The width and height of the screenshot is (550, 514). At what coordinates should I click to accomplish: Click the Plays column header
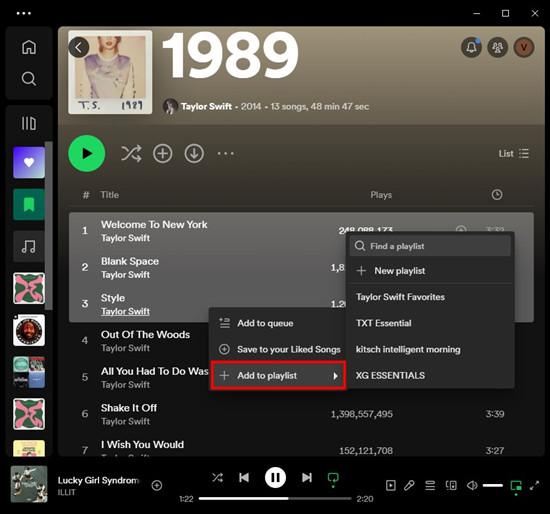381,195
